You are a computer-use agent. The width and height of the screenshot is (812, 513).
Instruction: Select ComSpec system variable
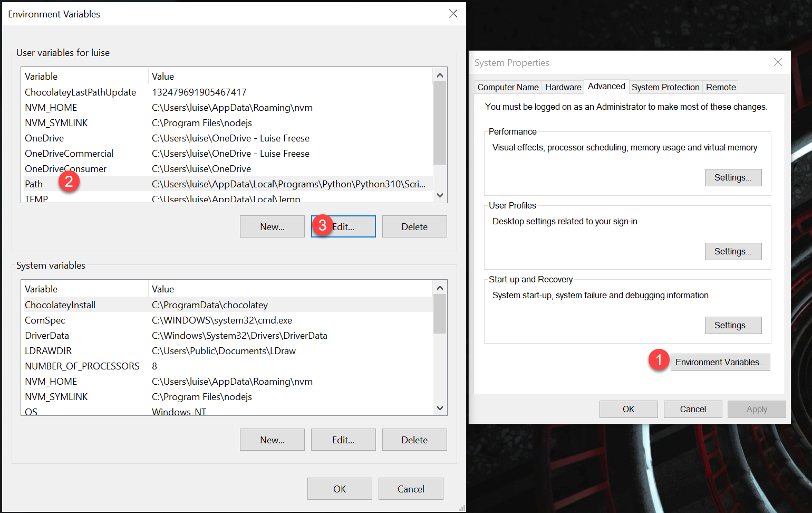[227, 320]
